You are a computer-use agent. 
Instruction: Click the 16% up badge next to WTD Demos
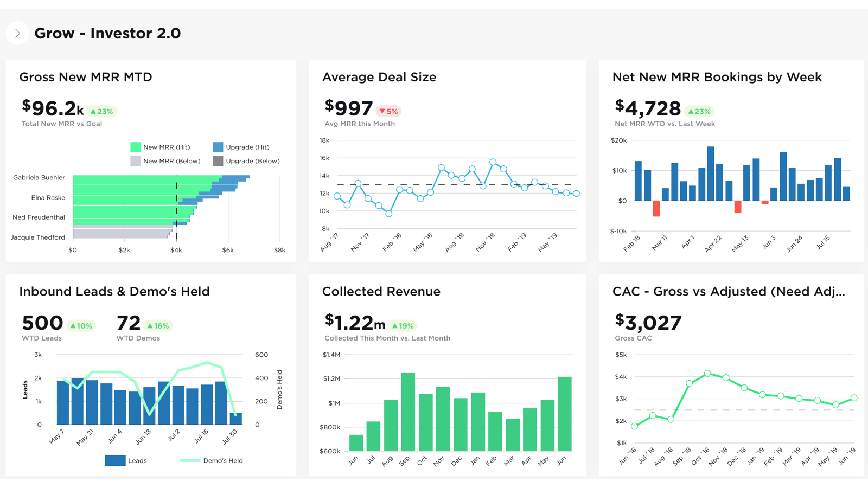(158, 326)
